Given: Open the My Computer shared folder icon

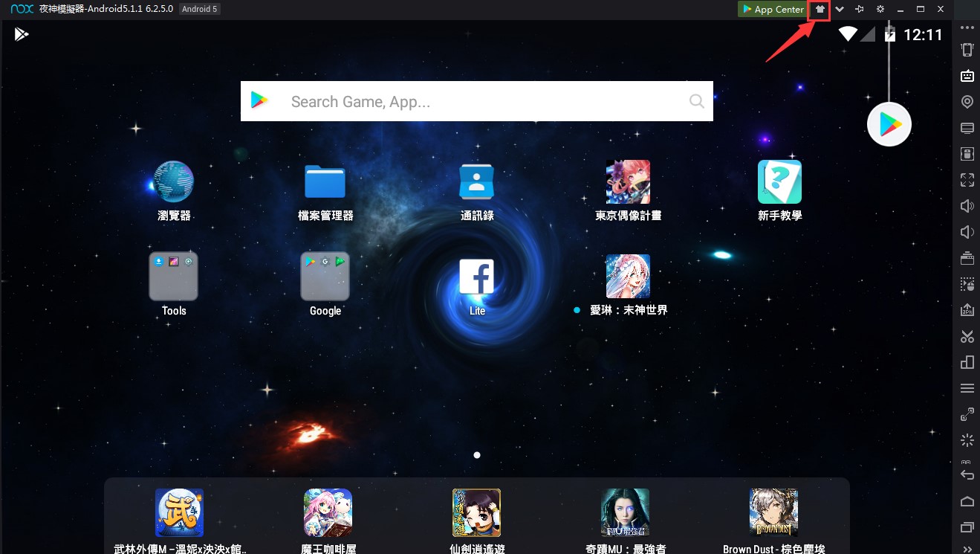Looking at the screenshot, I should (967, 128).
